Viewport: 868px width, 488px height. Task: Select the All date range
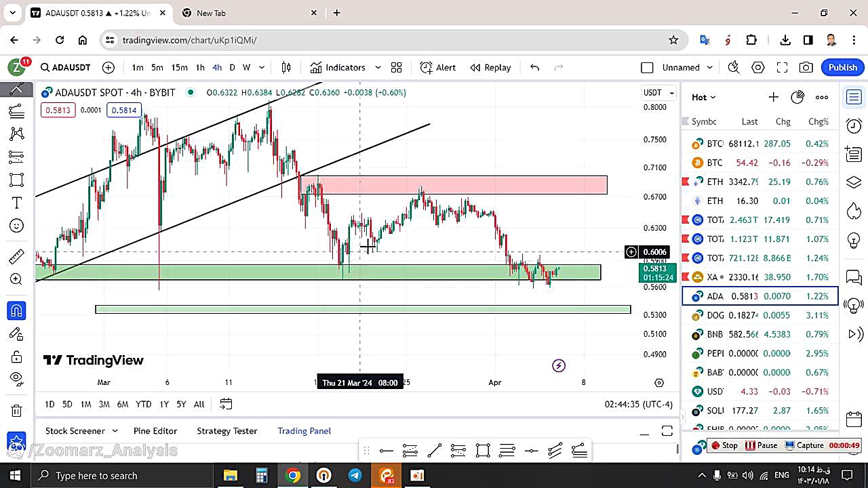click(x=199, y=404)
